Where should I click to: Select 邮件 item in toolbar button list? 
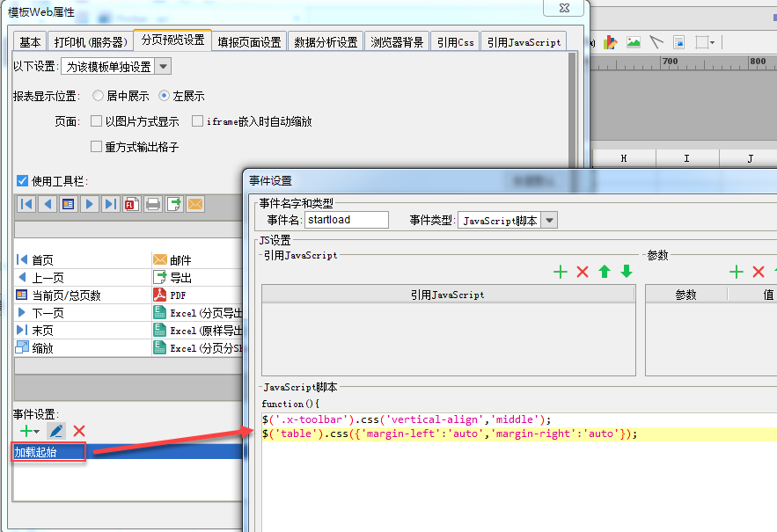pos(197,260)
